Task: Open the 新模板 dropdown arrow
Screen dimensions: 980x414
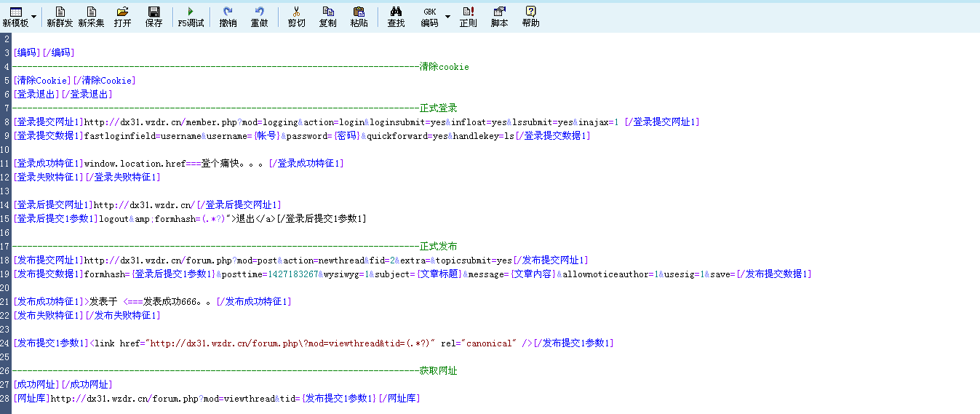Action: click(x=34, y=16)
